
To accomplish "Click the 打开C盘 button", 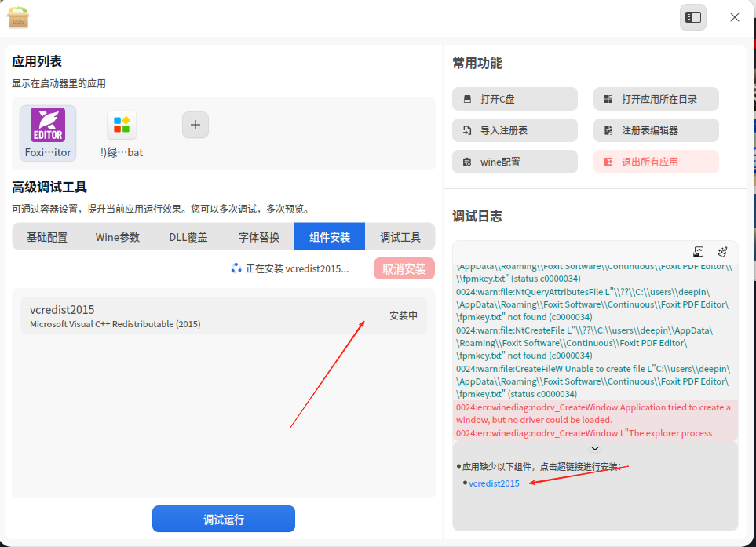I will coord(515,99).
